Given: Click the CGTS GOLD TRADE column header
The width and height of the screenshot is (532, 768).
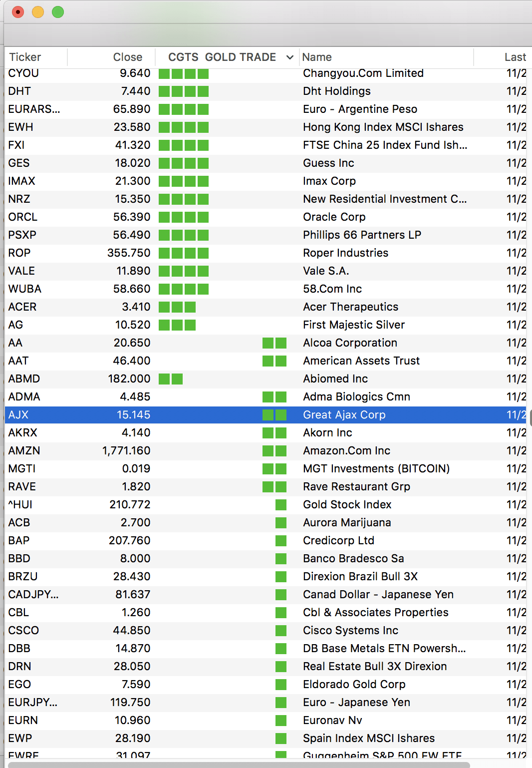Looking at the screenshot, I should pyautogui.click(x=222, y=57).
